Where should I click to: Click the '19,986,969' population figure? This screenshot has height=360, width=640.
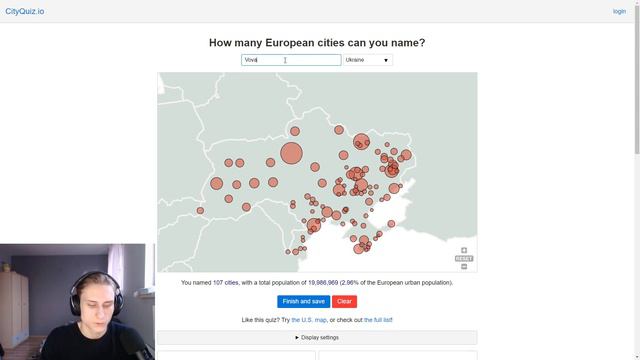tap(323, 282)
